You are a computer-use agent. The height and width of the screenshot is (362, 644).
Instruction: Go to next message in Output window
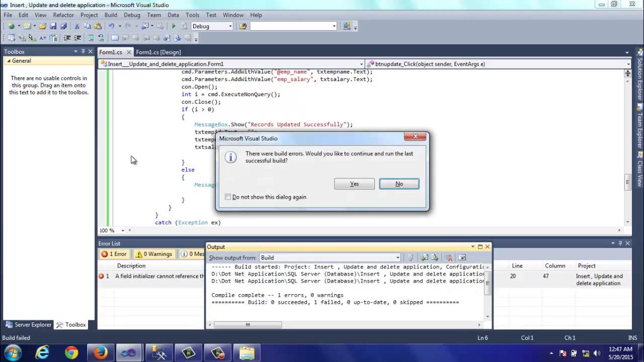coord(435,257)
